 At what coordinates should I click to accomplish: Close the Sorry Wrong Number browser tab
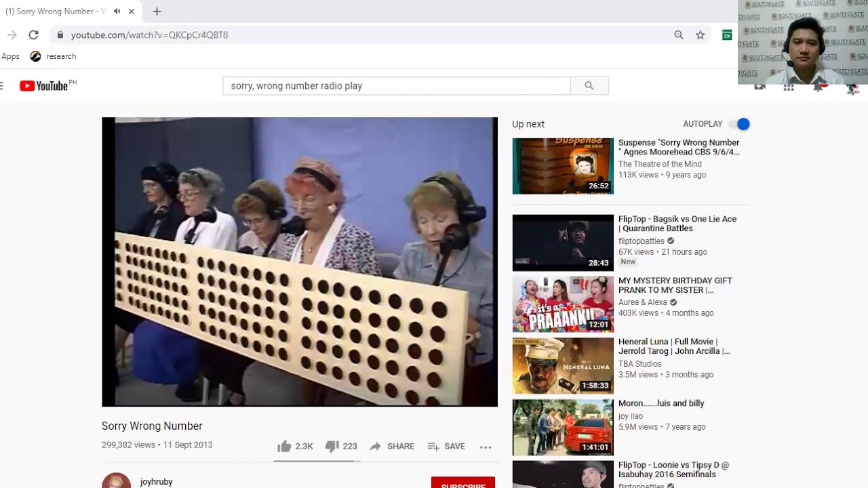(x=132, y=12)
